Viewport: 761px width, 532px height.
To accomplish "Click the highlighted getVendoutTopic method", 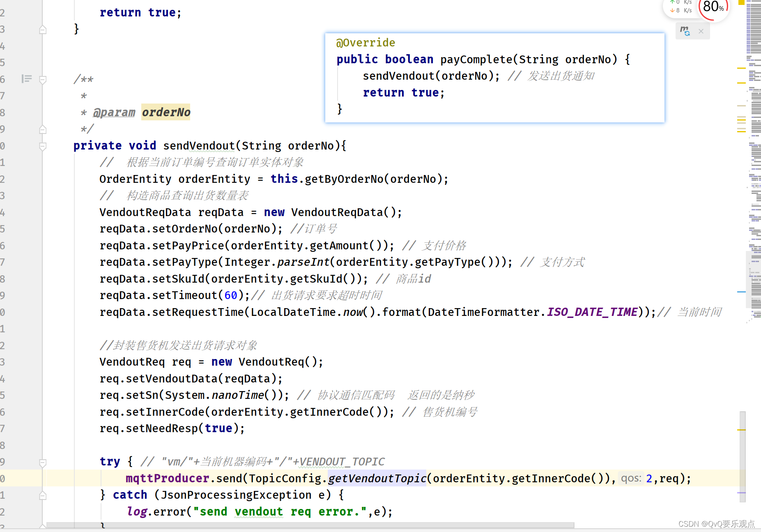I will point(377,479).
